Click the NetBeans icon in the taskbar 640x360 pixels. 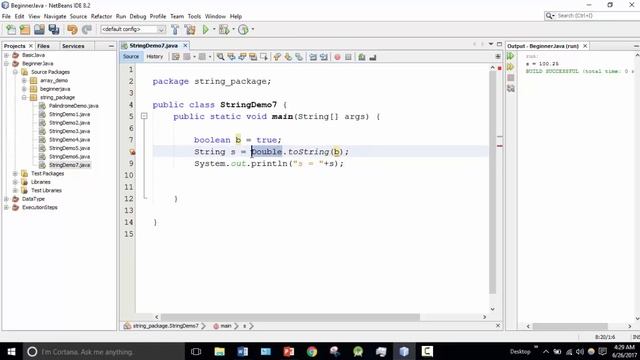[x=404, y=351]
